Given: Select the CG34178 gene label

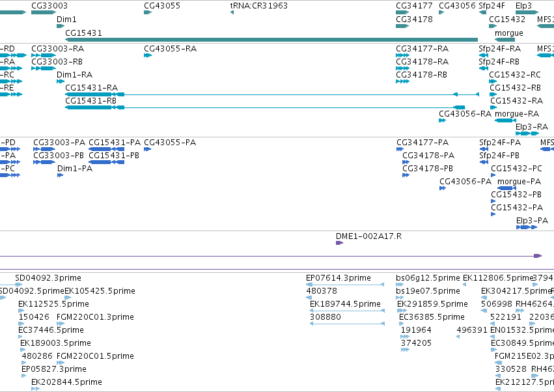Looking at the screenshot, I should pos(414,19).
